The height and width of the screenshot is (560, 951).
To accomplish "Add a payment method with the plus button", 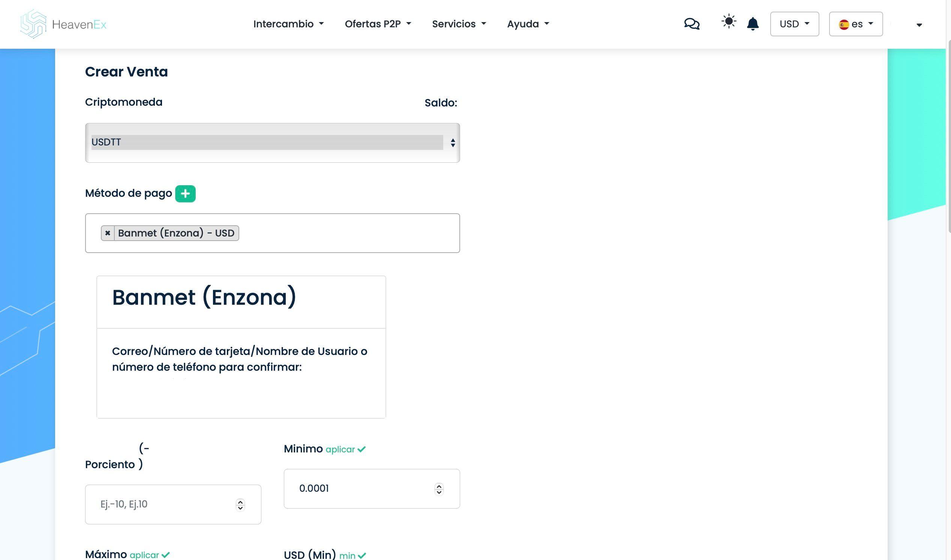I will [x=185, y=193].
